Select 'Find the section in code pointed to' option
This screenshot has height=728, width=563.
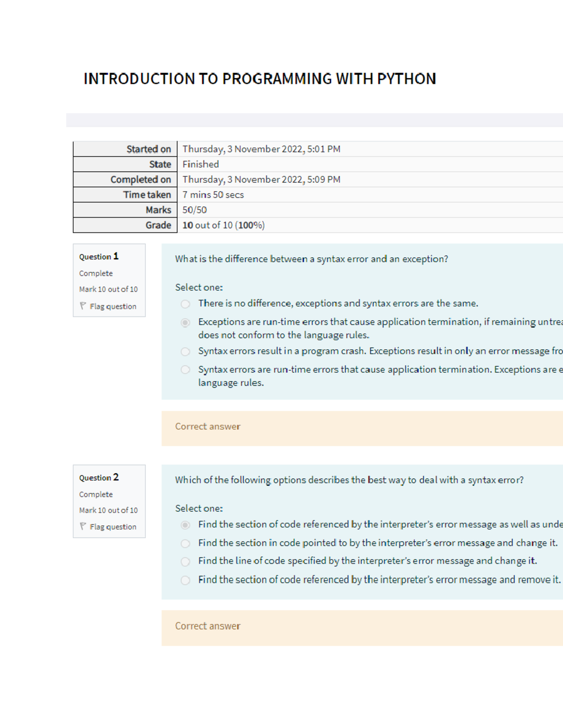coord(185,543)
